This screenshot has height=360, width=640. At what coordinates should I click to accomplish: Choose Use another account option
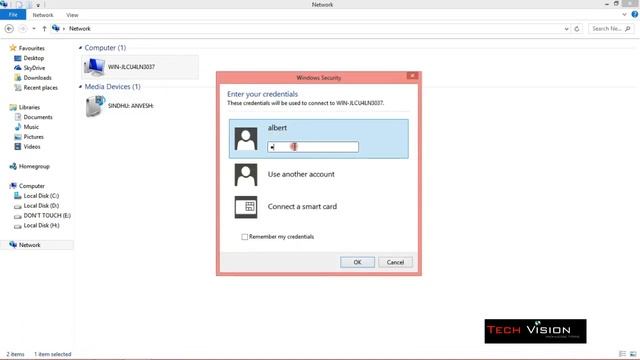[301, 174]
